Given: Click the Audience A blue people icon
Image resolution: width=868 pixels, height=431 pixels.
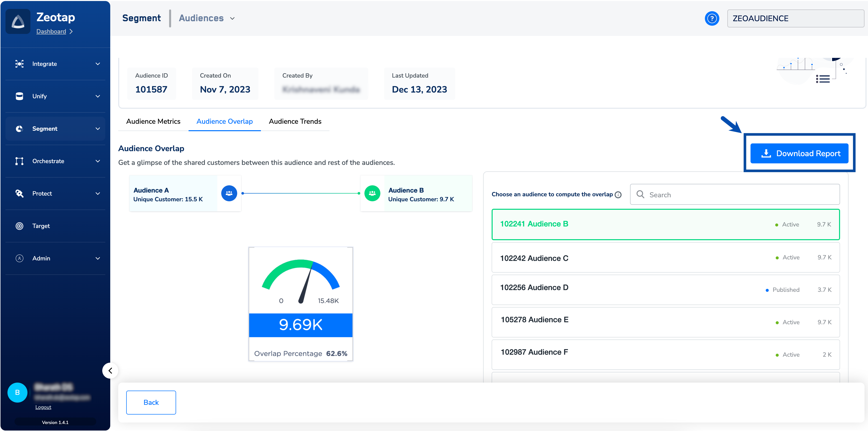Looking at the screenshot, I should (x=229, y=194).
